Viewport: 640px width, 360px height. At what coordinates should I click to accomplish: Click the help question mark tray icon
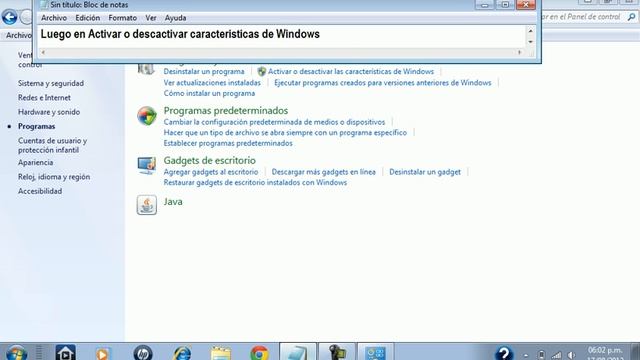(504, 353)
